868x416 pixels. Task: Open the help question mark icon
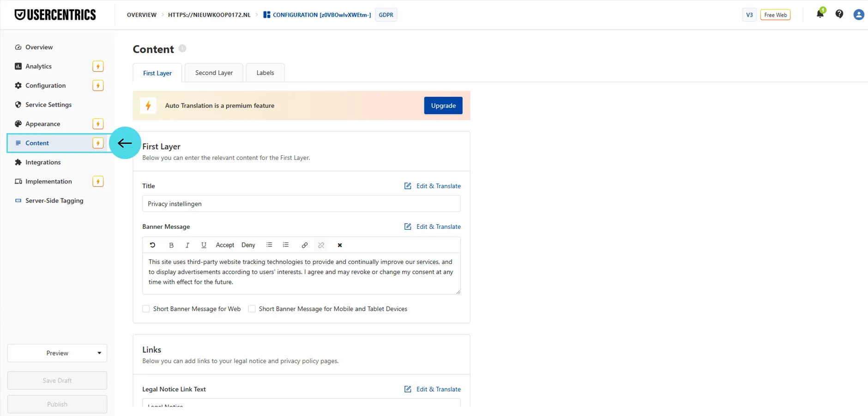(x=839, y=14)
